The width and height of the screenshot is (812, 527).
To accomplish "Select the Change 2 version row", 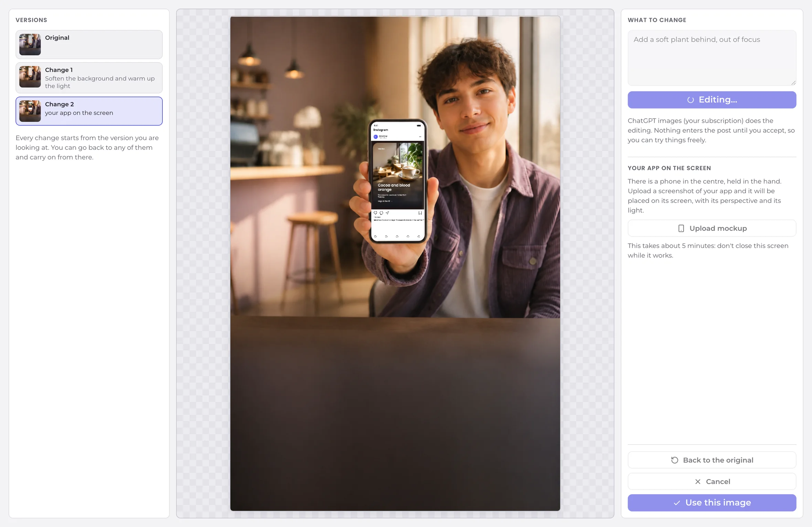I will coord(89,111).
